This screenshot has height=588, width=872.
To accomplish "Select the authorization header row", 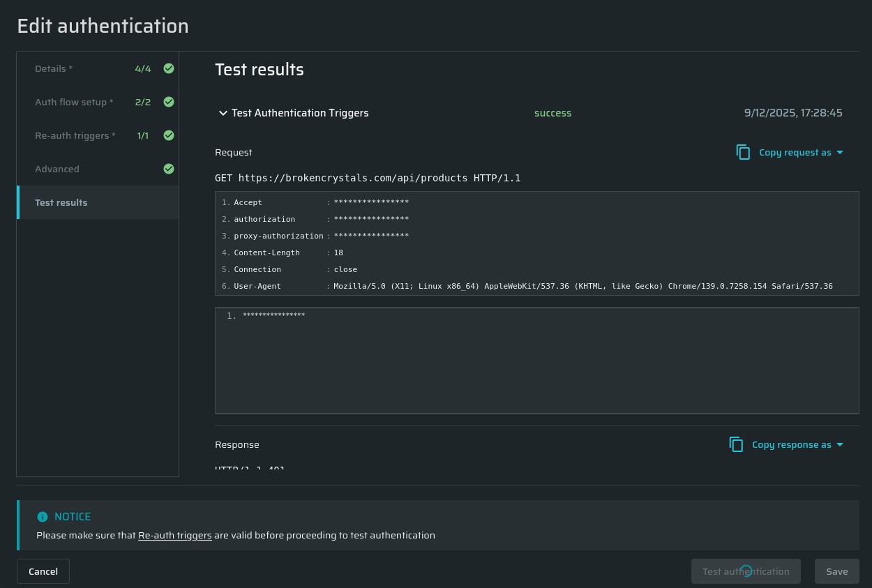I will (537, 219).
